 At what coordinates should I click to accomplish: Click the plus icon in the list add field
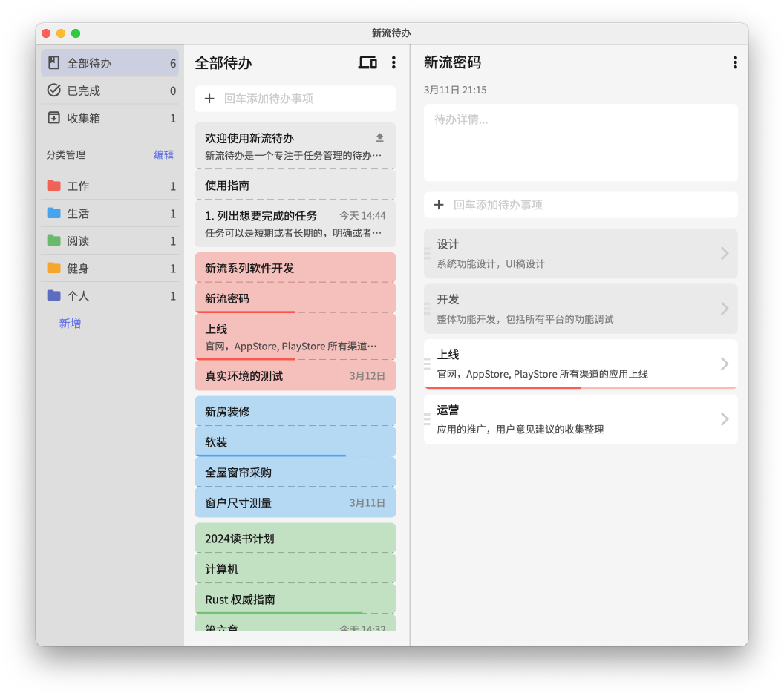point(209,99)
